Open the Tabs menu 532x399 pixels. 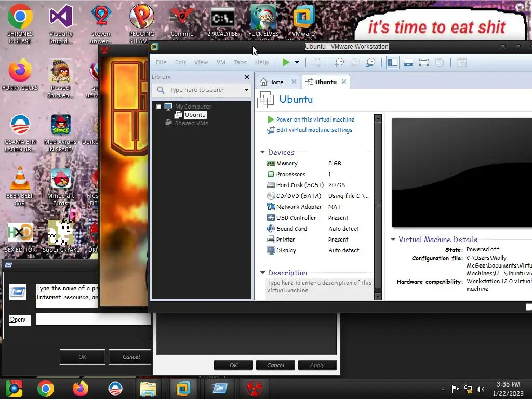(240, 62)
